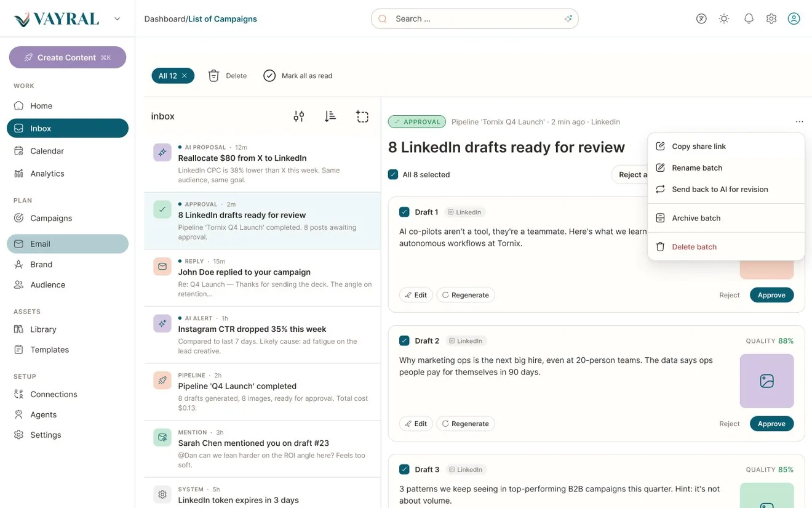
Task: Remove the All 12 filter chip
Action: coord(185,76)
